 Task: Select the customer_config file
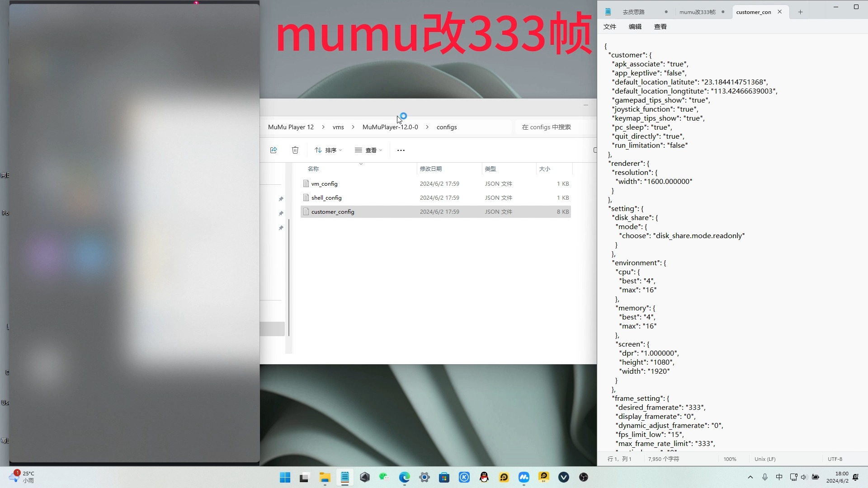pos(435,212)
